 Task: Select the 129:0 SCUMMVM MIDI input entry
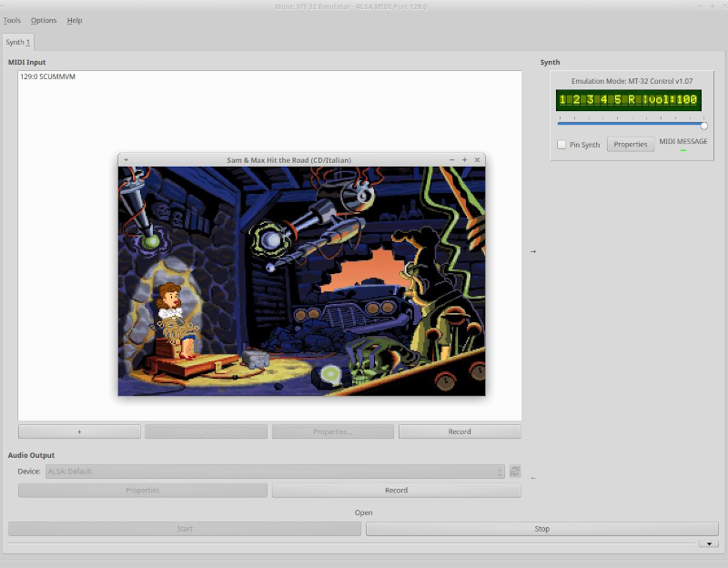47,76
